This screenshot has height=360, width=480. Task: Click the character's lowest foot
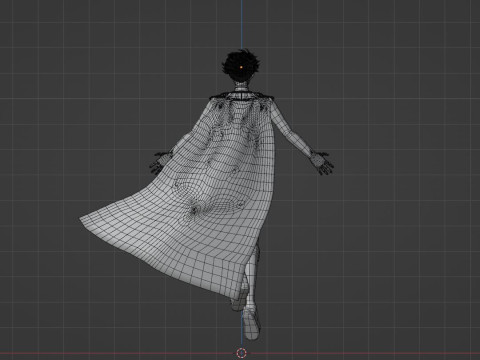click(251, 324)
